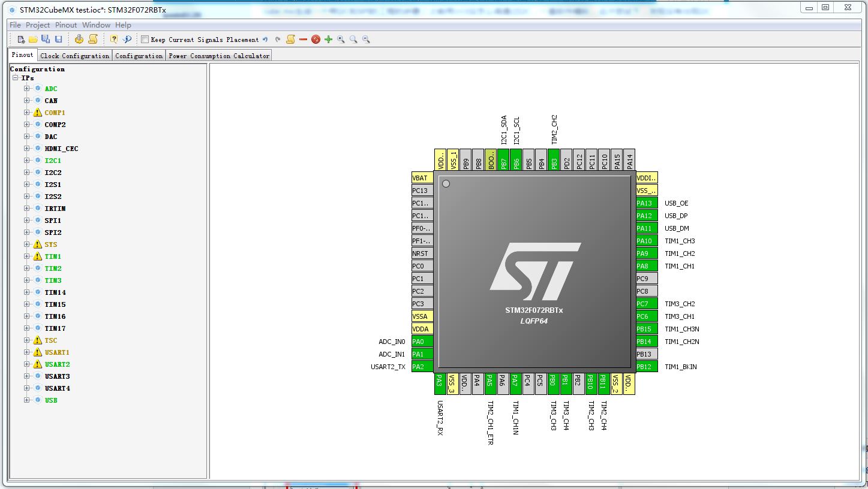Viewport: 868px width, 489px height.
Task: Click the red Disable Modes icon
Action: point(316,40)
